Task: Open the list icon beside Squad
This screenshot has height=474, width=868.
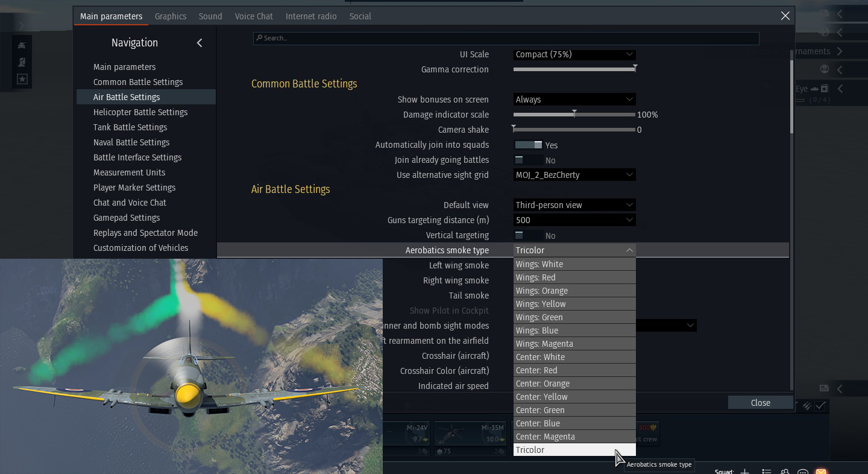Action: 766,471
